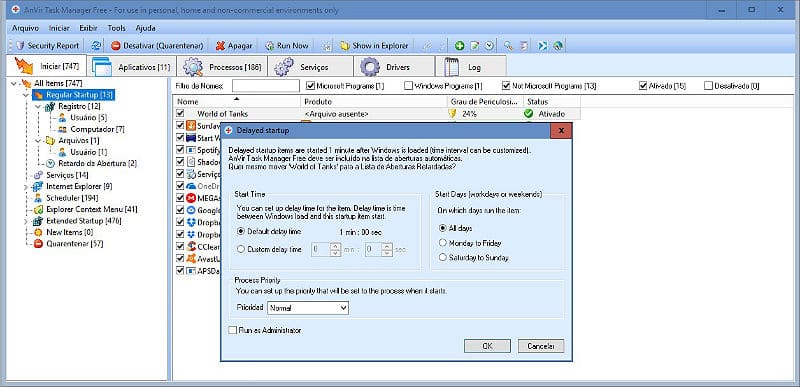
Task: Open the Serviços tab
Action: coord(310,66)
